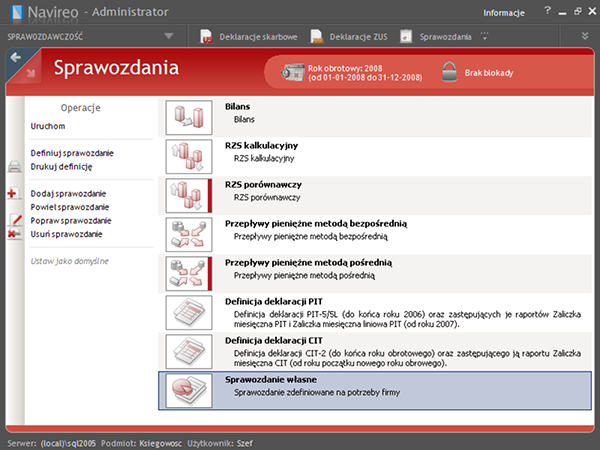
Task: Open the dropdown arrow next to Sprawozdania toolbar item
Action: 485,36
